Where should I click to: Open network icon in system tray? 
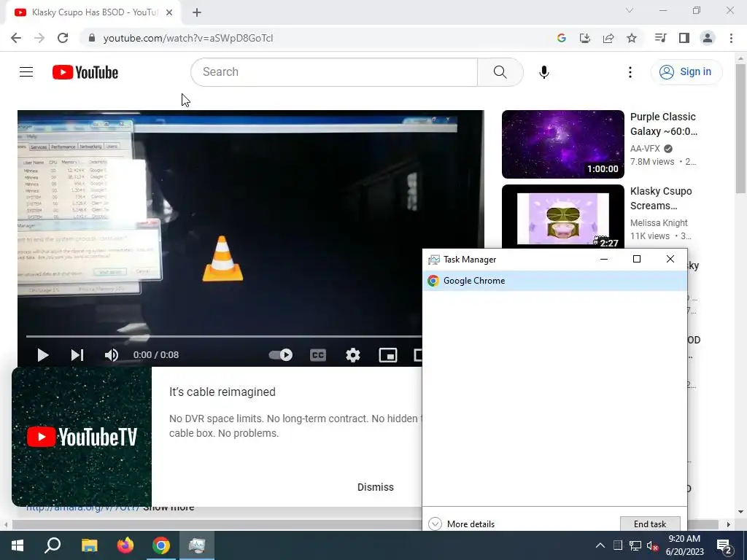tap(635, 545)
